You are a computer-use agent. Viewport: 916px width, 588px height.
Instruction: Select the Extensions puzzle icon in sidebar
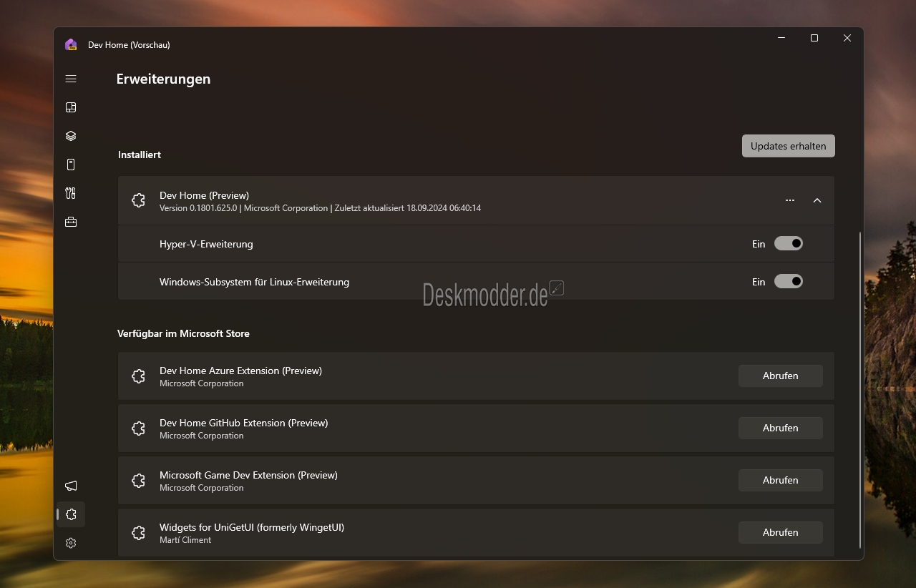pos(71,514)
